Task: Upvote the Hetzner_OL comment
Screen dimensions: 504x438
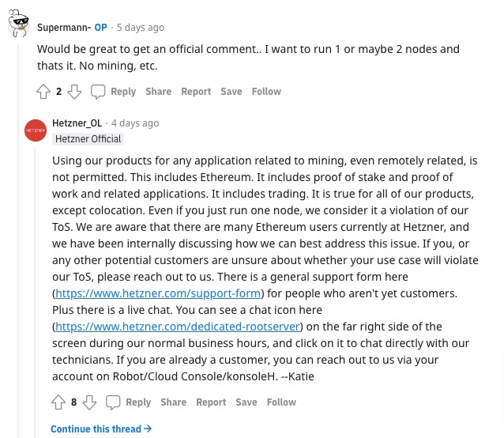Action: coord(58,402)
